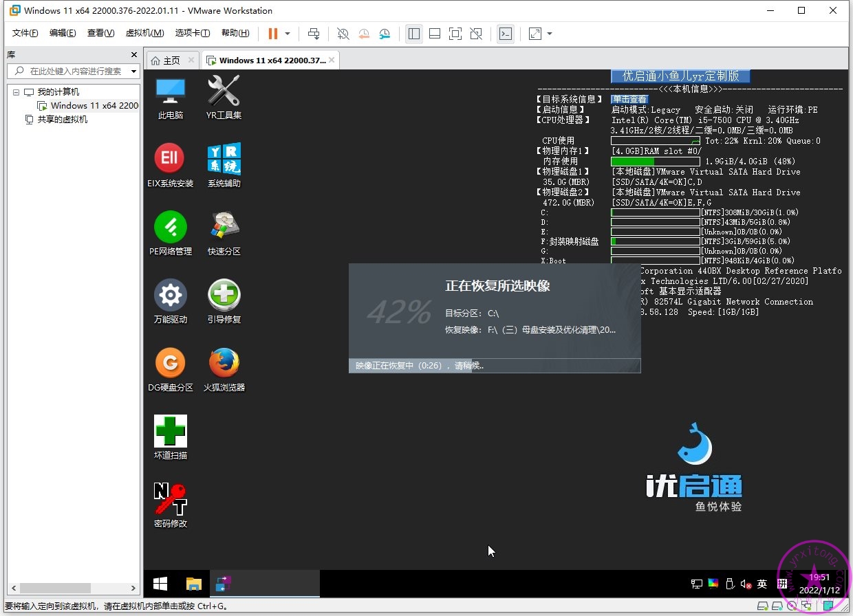Click the 42% restore progress text

coord(399,312)
